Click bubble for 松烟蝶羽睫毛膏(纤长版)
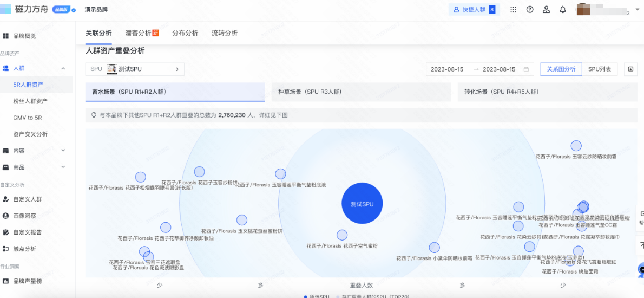This screenshot has width=644, height=298. point(141,177)
